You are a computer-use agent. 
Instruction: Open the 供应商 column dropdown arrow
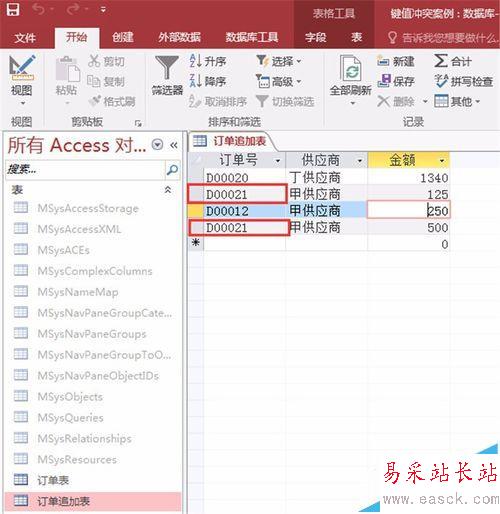[x=360, y=161]
